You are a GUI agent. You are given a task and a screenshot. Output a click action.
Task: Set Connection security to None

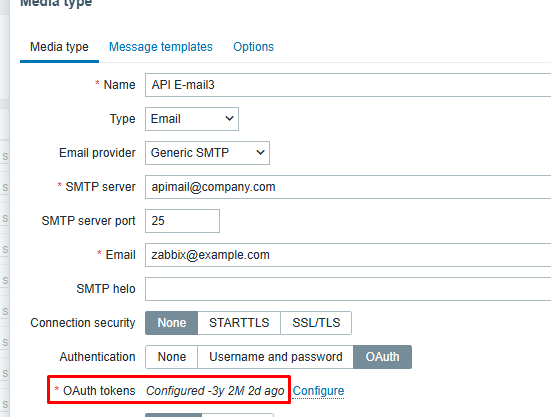(x=171, y=323)
